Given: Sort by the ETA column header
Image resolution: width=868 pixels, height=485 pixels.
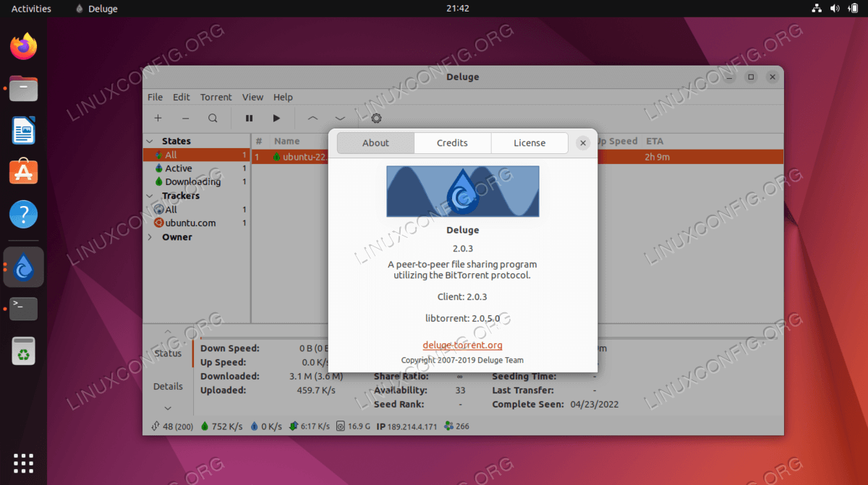Looking at the screenshot, I should (x=655, y=142).
